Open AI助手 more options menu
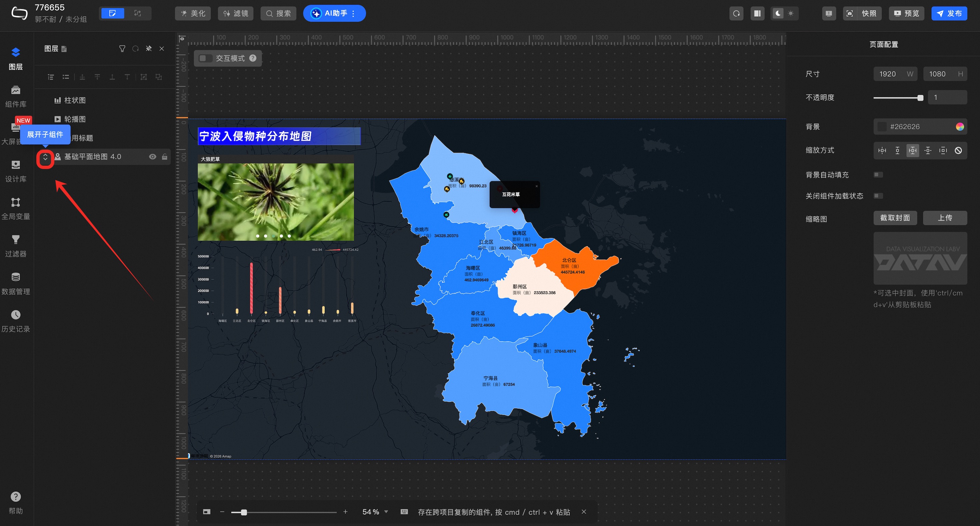 pos(353,14)
